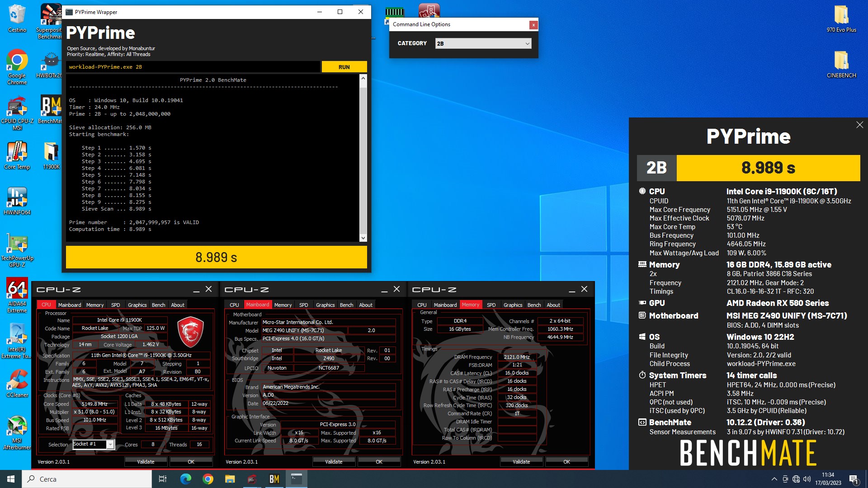Select SPD tab in third CPU-Z window
Image resolution: width=868 pixels, height=488 pixels.
(491, 305)
